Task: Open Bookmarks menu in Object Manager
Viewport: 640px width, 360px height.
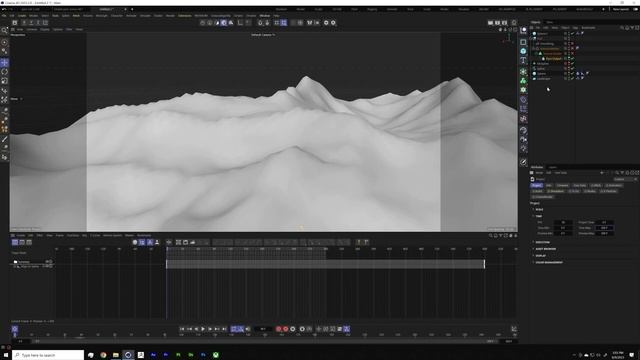Action: click(x=588, y=28)
